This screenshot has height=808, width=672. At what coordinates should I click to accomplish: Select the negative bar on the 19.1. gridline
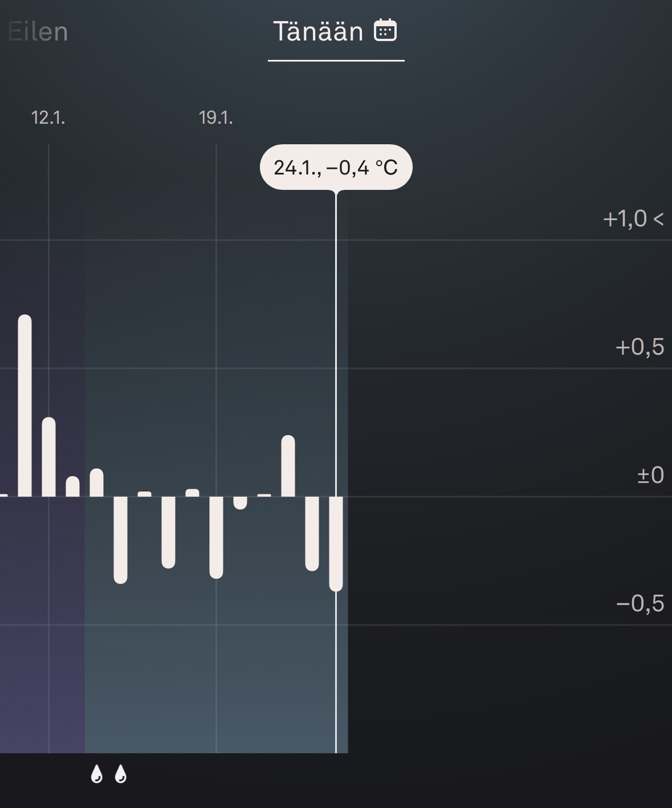point(216,537)
